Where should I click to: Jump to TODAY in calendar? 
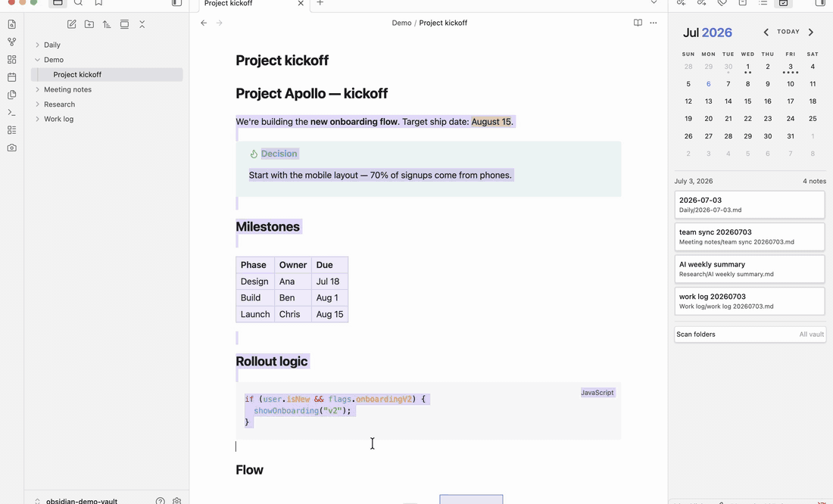[788, 32]
